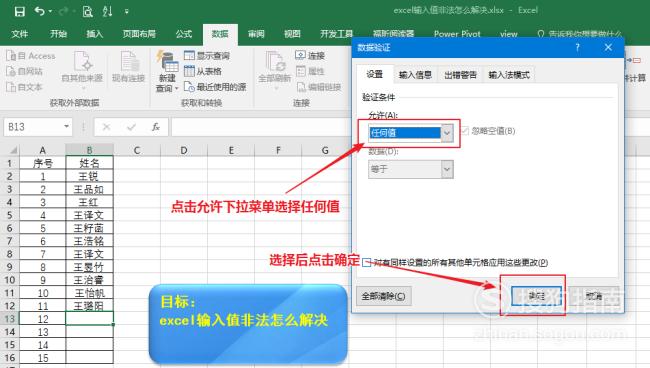The width and height of the screenshot is (650, 368).
Task: Click 最近使用的源 in the ribbon
Action: pos(215,87)
